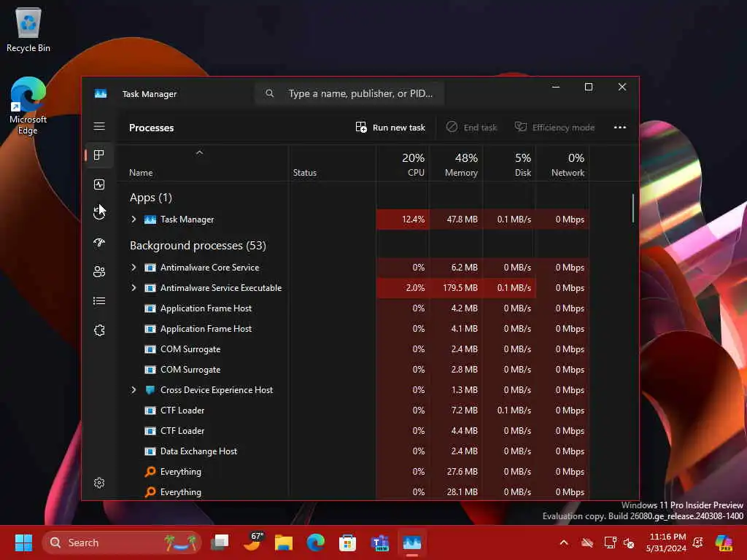
Task: Click the search magnifier icon in title bar
Action: tap(270, 93)
